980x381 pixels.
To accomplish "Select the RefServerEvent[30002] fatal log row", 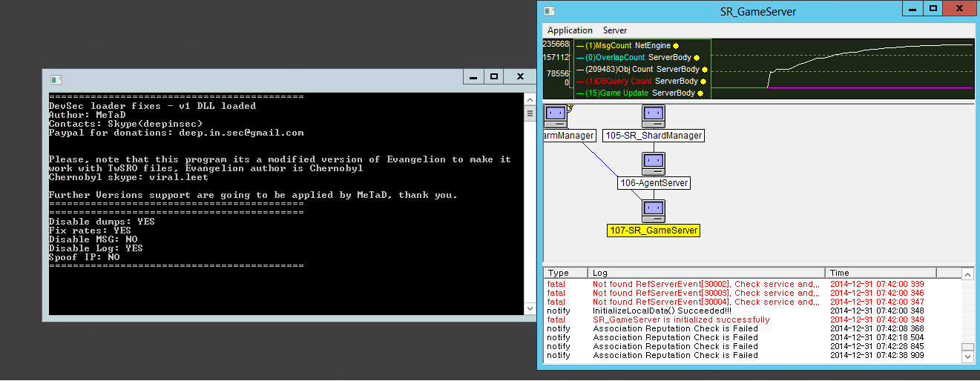I will click(x=752, y=284).
